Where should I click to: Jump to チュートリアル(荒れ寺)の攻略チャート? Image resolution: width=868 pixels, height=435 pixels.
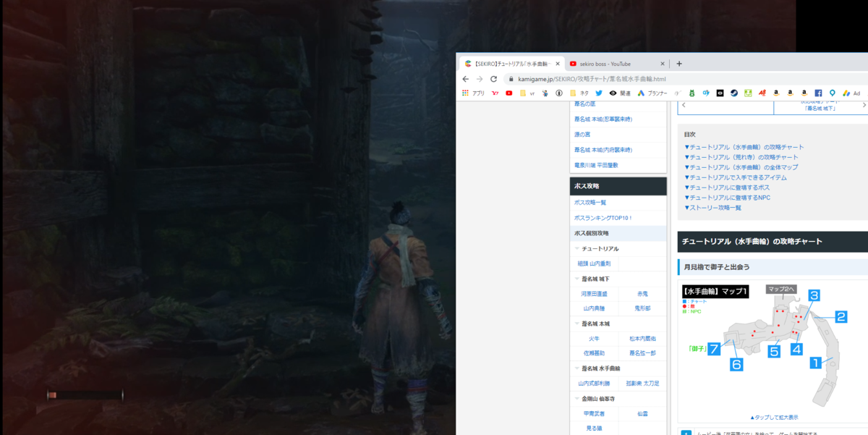coord(741,157)
